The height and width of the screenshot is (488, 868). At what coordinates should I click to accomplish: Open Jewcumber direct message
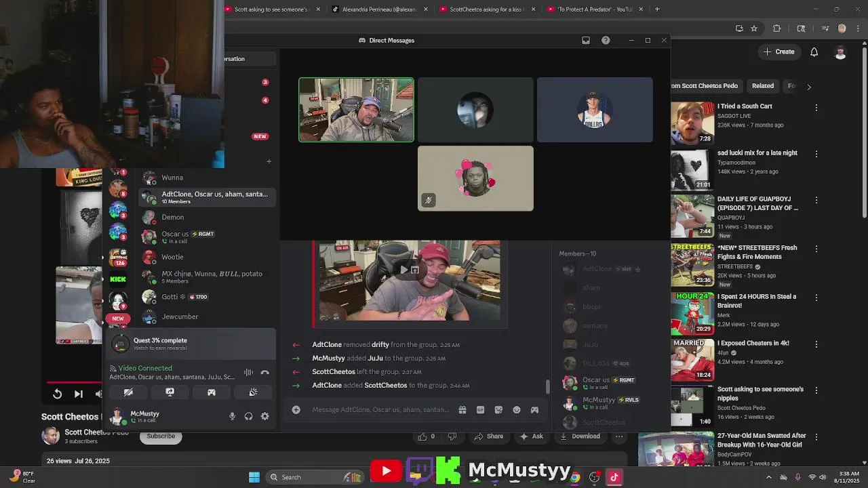click(x=207, y=317)
